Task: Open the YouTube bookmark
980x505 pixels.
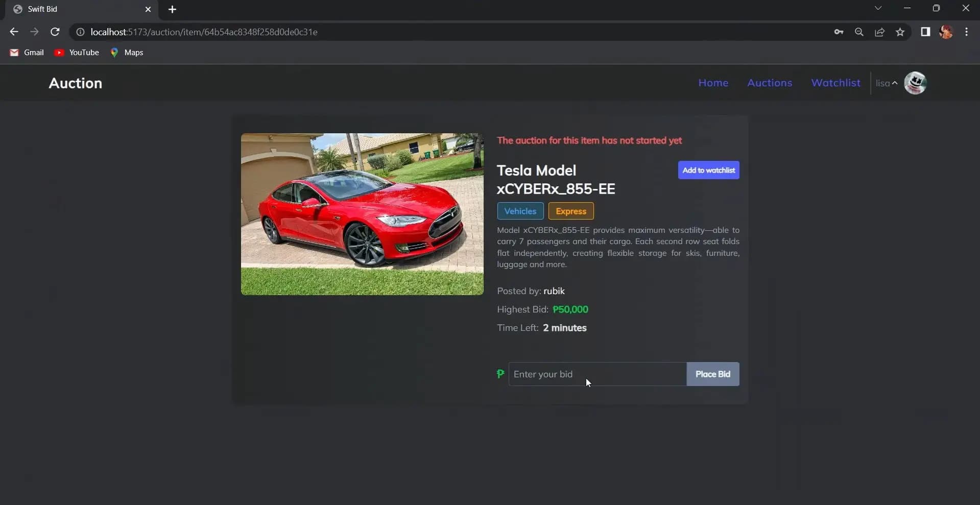Action: coord(77,53)
